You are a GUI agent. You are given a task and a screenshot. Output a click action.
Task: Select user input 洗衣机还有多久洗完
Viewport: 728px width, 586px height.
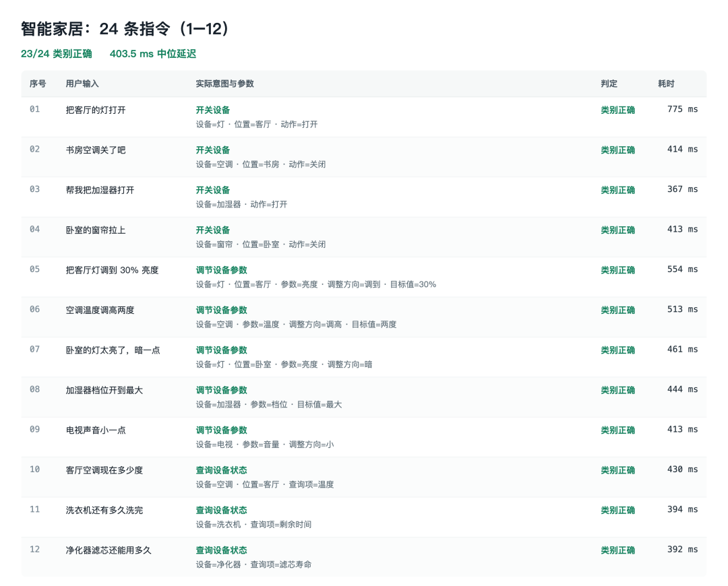tap(104, 510)
